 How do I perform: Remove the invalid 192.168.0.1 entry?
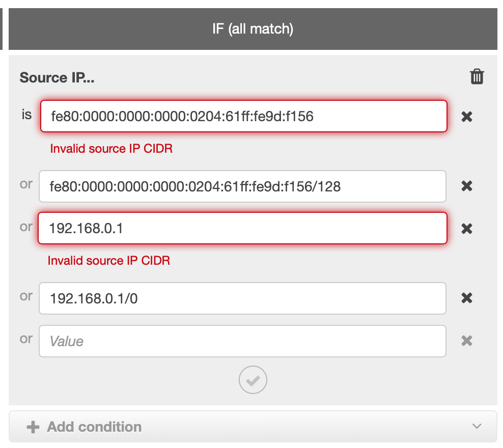click(467, 229)
